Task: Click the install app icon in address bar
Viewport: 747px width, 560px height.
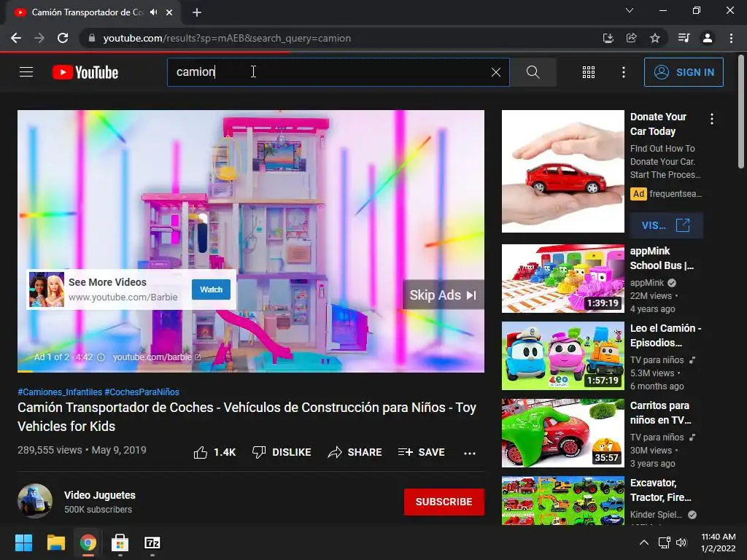Action: point(608,38)
